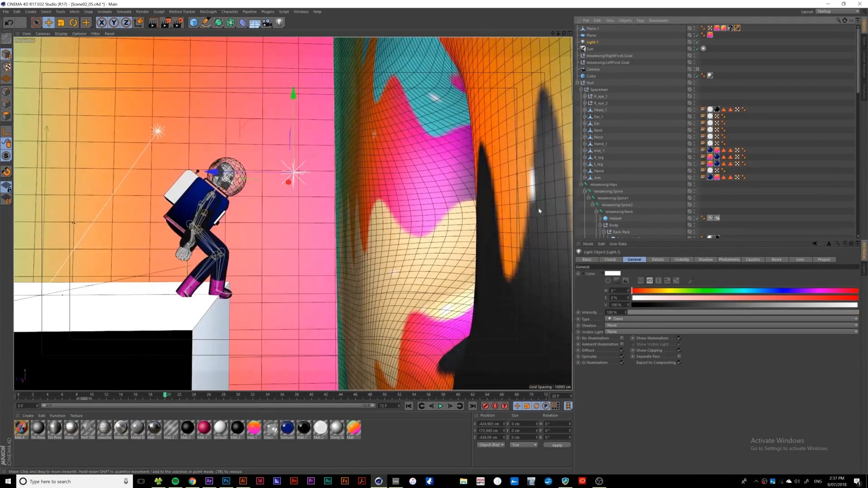Select the Rotate tool
This screenshot has height=488, width=868.
[x=73, y=23]
